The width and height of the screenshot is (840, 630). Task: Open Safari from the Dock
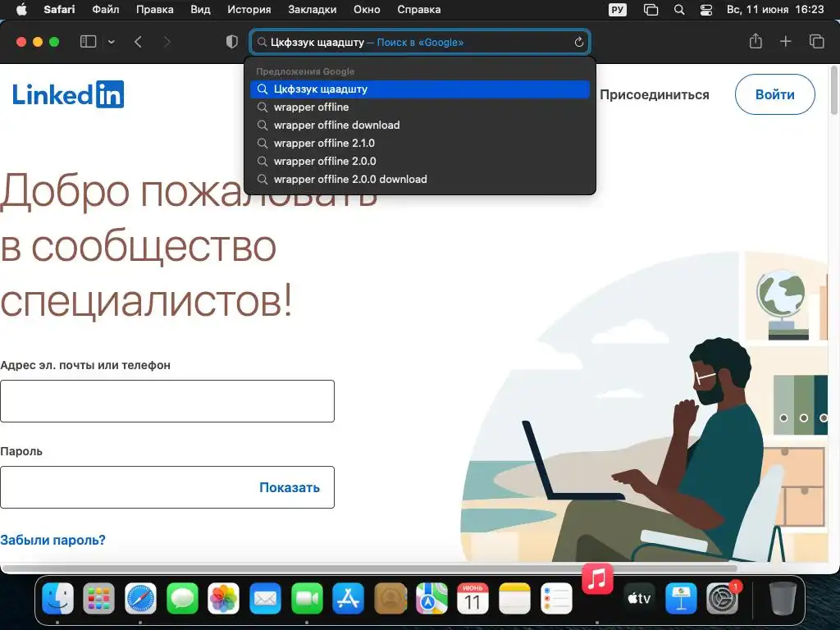[x=140, y=598]
